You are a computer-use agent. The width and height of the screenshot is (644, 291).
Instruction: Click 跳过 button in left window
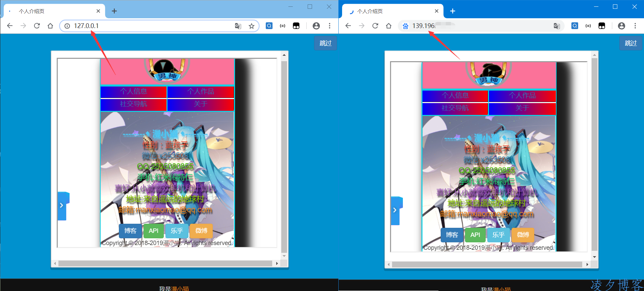click(x=326, y=43)
